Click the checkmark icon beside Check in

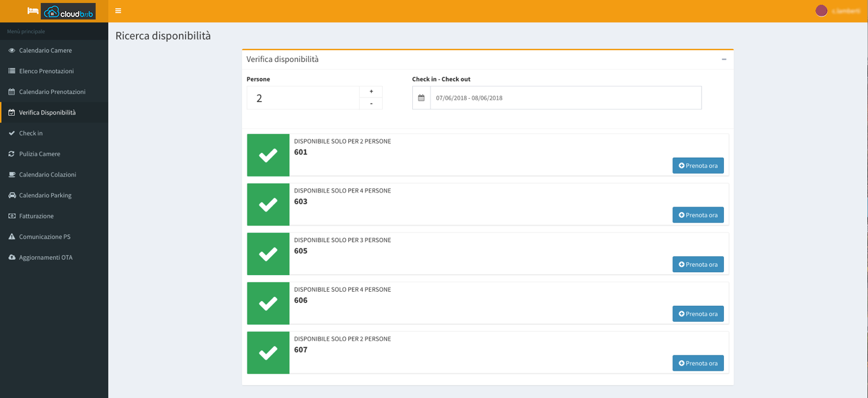pos(12,133)
